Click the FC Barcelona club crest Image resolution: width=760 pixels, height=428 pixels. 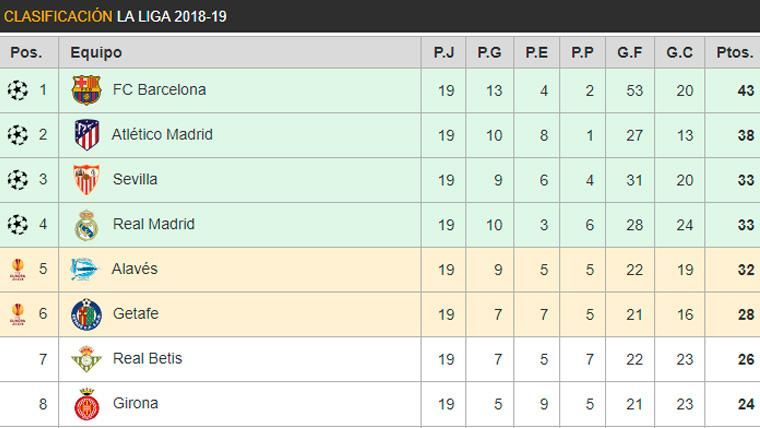coord(87,90)
